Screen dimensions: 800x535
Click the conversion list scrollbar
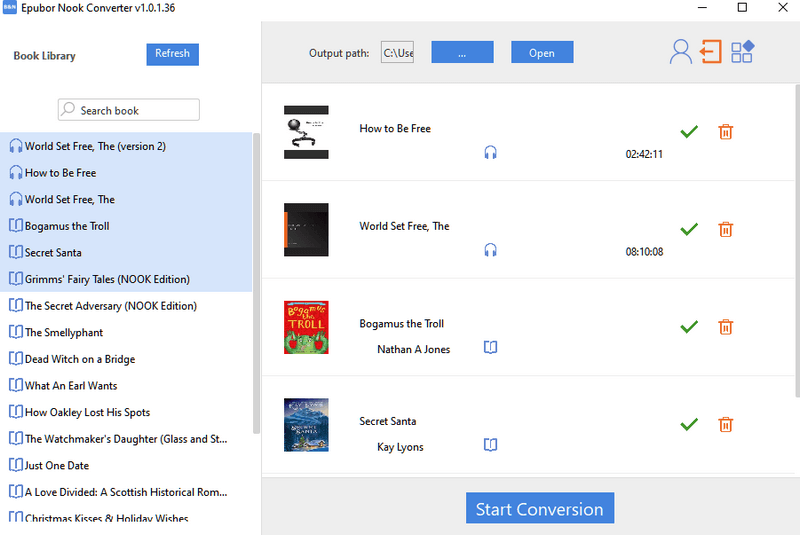(797, 241)
